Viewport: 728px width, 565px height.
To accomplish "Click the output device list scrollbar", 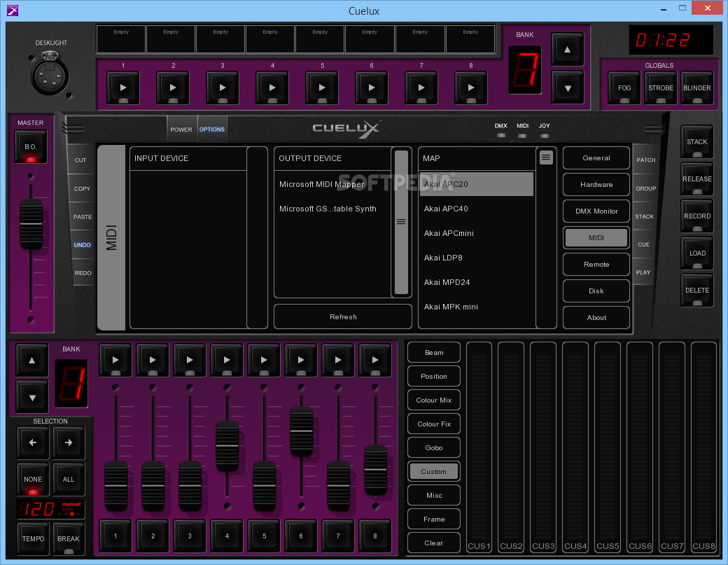I will (x=401, y=222).
